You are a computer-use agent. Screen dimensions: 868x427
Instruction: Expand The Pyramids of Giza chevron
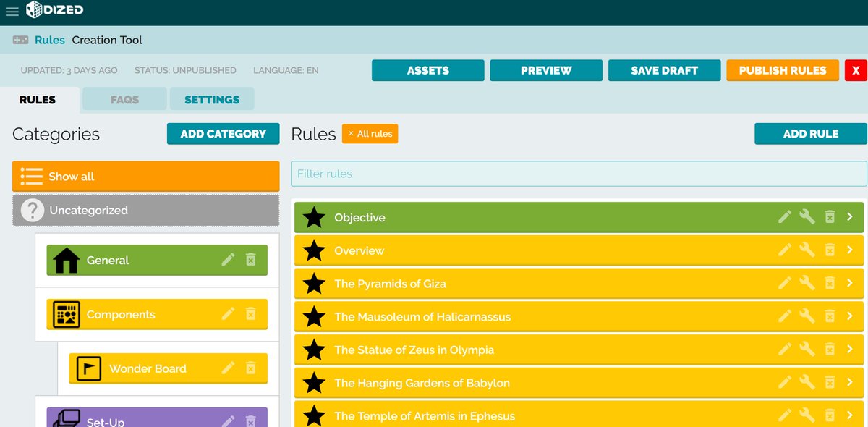pos(851,283)
